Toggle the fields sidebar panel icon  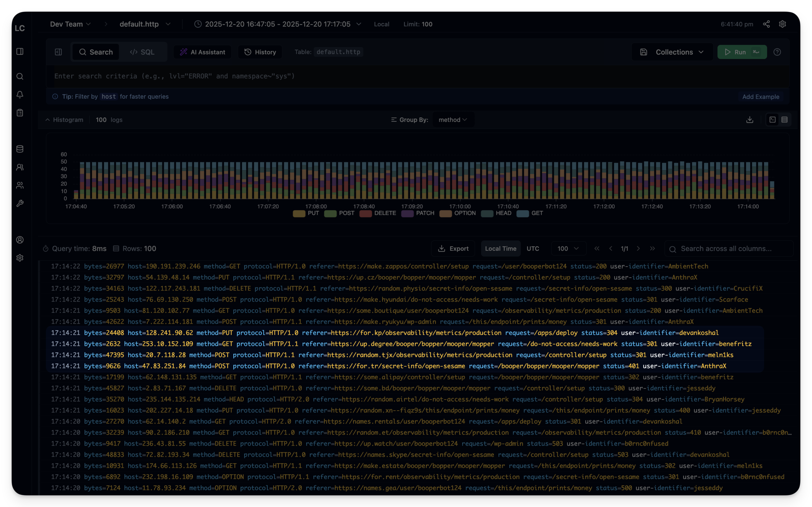click(59, 52)
